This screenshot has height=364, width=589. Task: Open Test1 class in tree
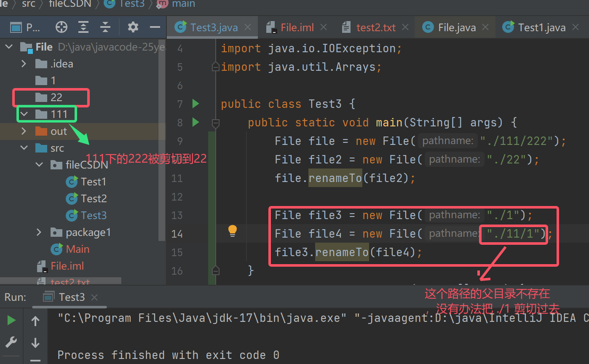tap(86, 182)
